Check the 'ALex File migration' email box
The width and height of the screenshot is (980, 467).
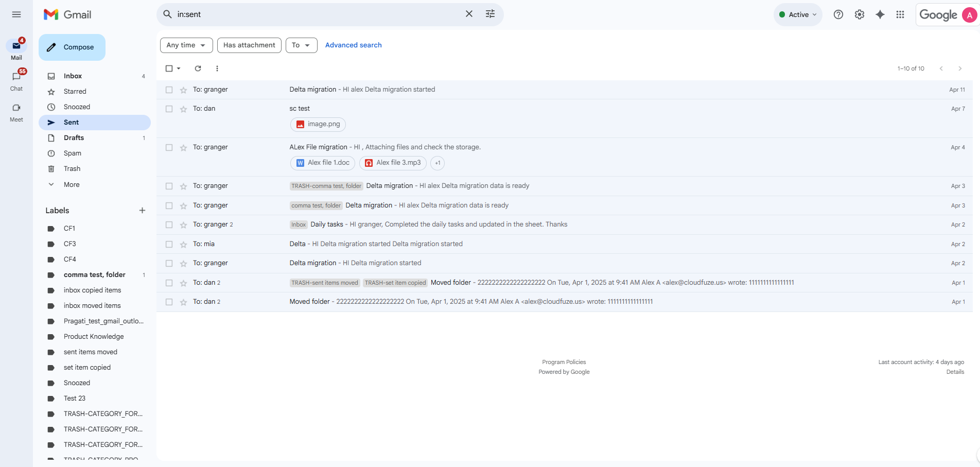pyautogui.click(x=169, y=148)
